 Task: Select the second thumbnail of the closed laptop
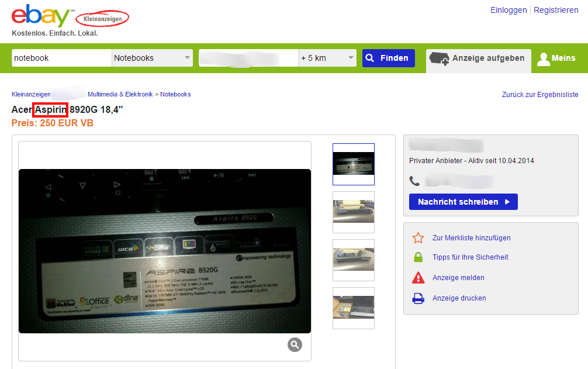pyautogui.click(x=354, y=212)
